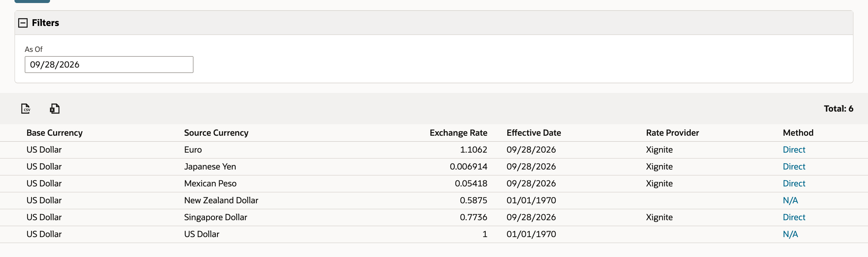The width and height of the screenshot is (868, 257).
Task: Select the Japanese Yen cell
Action: [x=210, y=167]
